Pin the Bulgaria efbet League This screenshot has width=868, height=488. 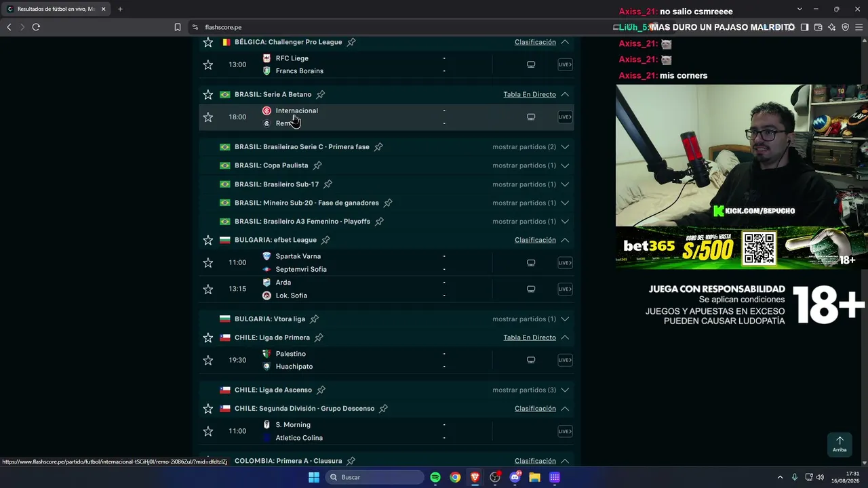click(x=325, y=240)
